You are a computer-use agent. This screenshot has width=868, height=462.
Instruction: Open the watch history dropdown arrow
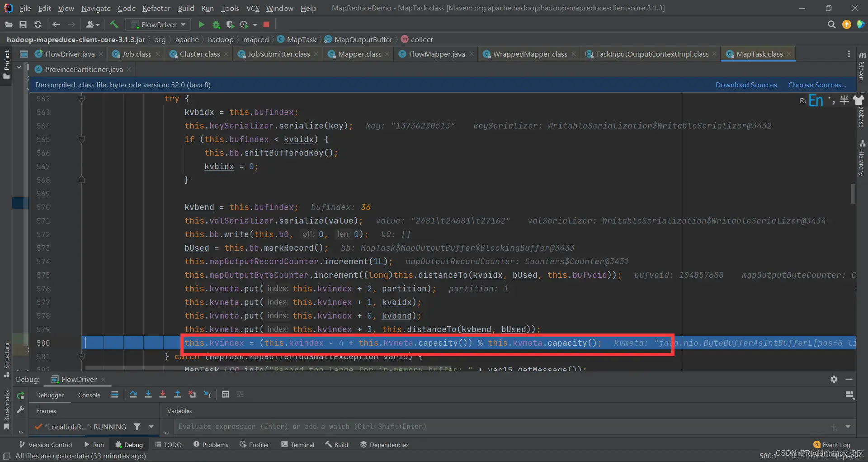pos(848,427)
